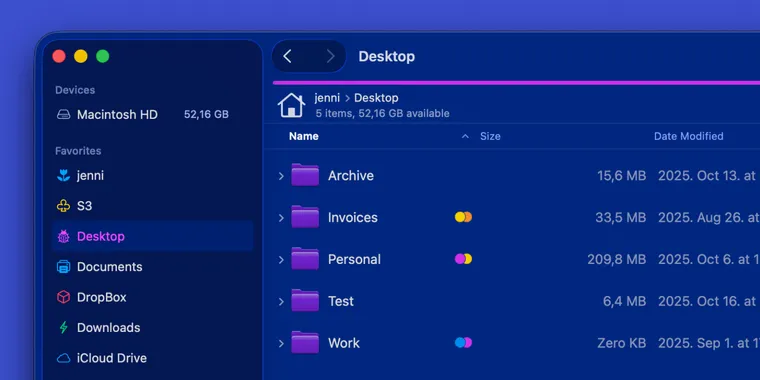Expand the Personal folder
760x380 pixels.
tap(281, 260)
